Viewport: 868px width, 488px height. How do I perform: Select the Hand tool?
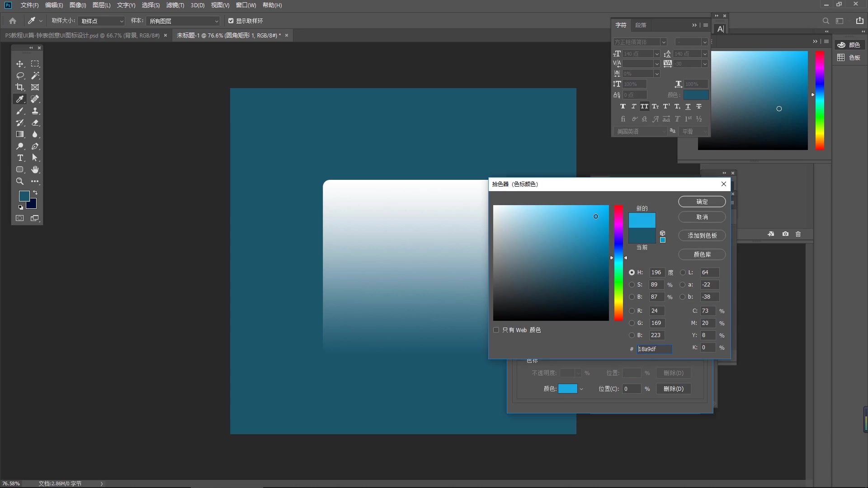pyautogui.click(x=35, y=169)
